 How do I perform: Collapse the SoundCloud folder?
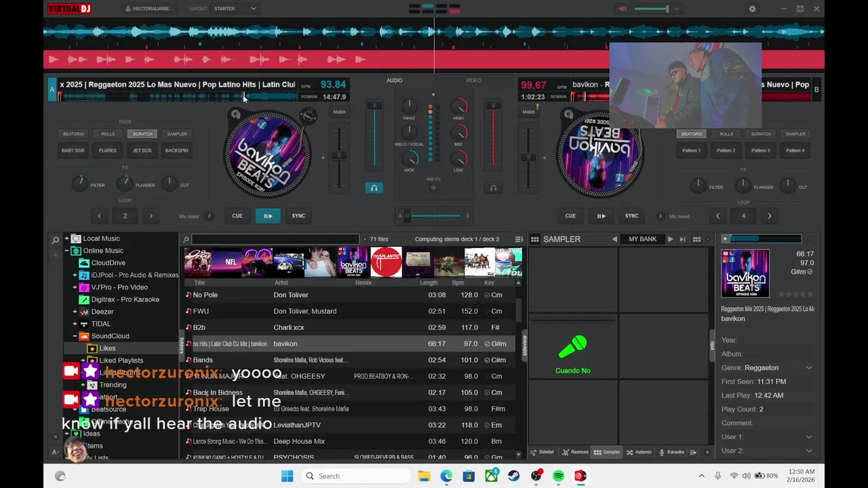(75, 336)
